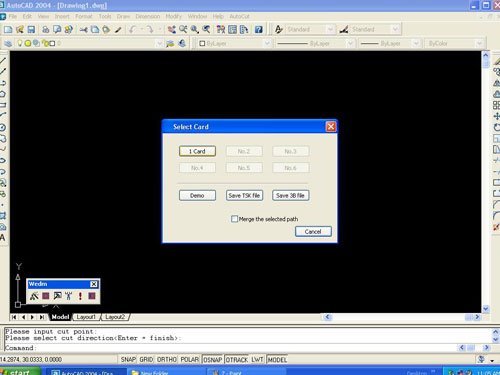Open the Draw menu
This screenshot has width=500, height=375.
pyautogui.click(x=123, y=16)
